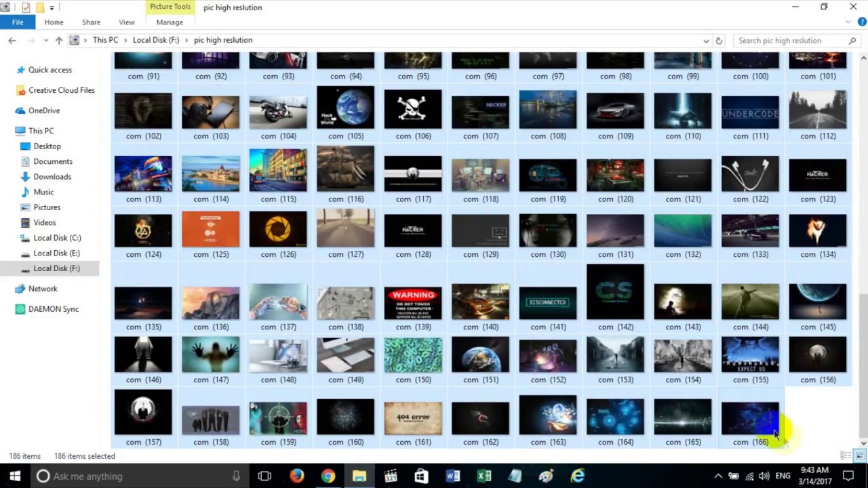The height and width of the screenshot is (488, 868).
Task: Select Network in the navigation pane
Action: click(43, 289)
